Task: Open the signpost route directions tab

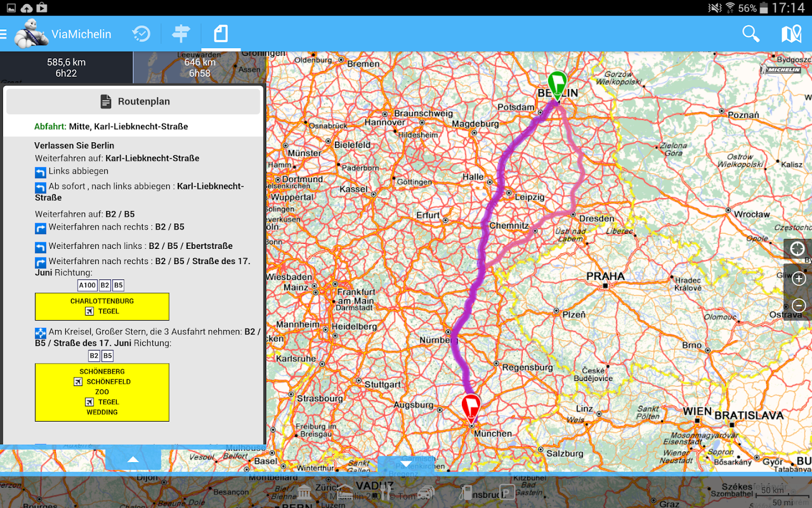Action: click(181, 34)
